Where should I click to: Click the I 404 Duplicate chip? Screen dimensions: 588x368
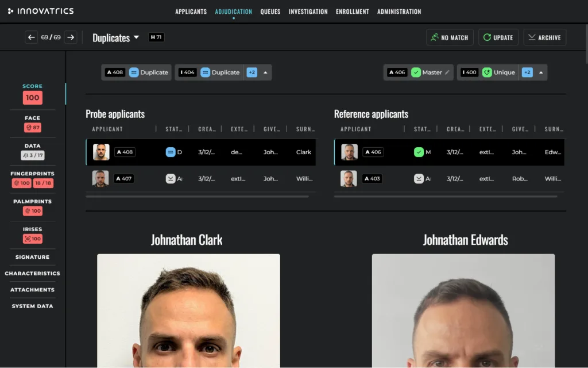209,72
